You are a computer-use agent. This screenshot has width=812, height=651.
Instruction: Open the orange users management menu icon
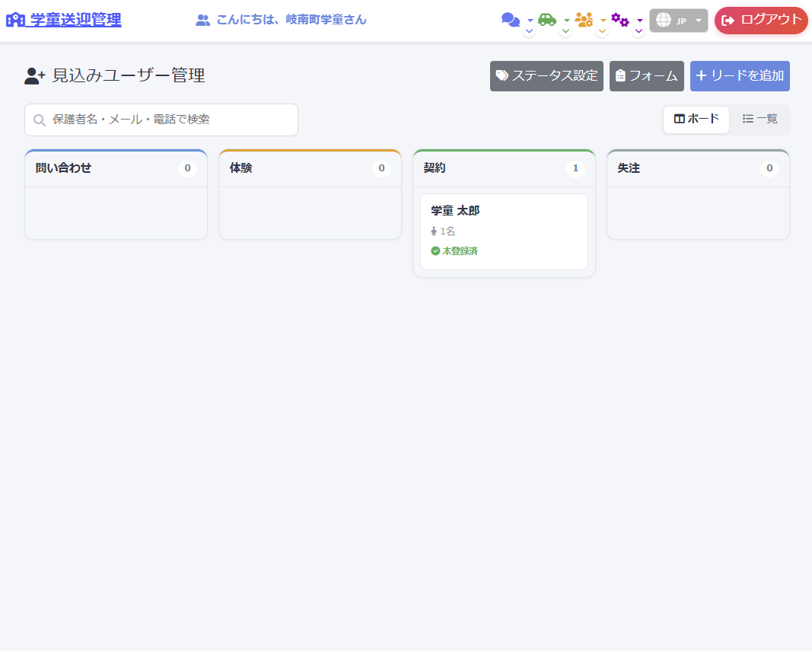tap(584, 20)
